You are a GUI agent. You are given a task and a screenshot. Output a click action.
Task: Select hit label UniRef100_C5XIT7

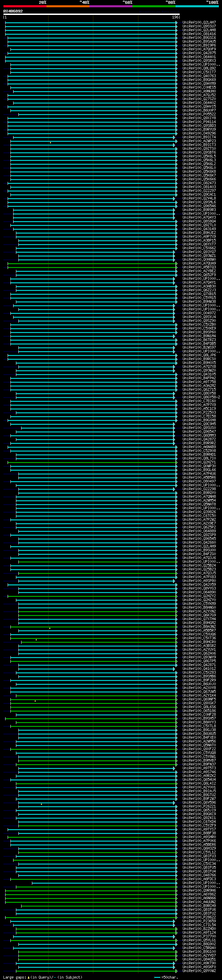click(x=199, y=72)
